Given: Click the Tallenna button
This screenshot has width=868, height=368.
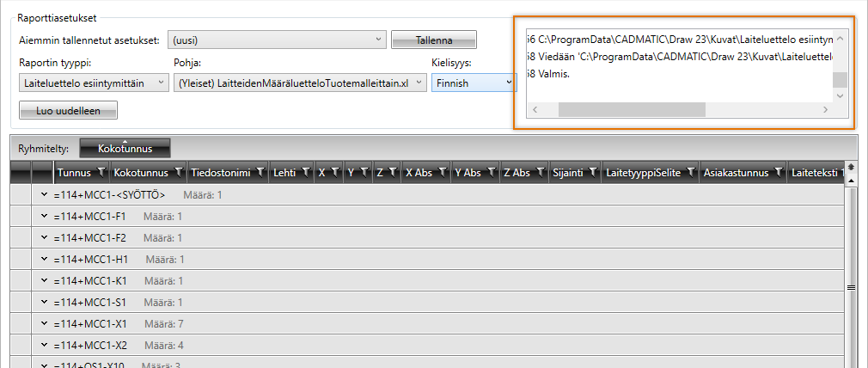Looking at the screenshot, I should coord(433,40).
